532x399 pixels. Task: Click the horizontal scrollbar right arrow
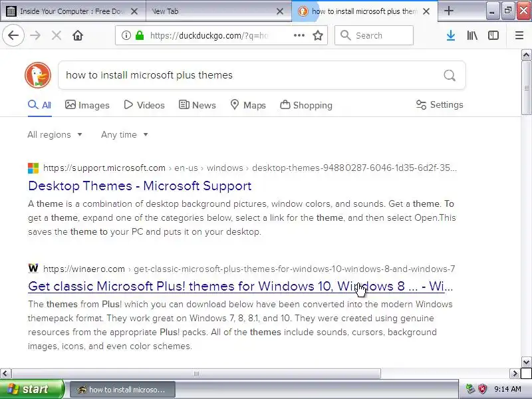515,374
